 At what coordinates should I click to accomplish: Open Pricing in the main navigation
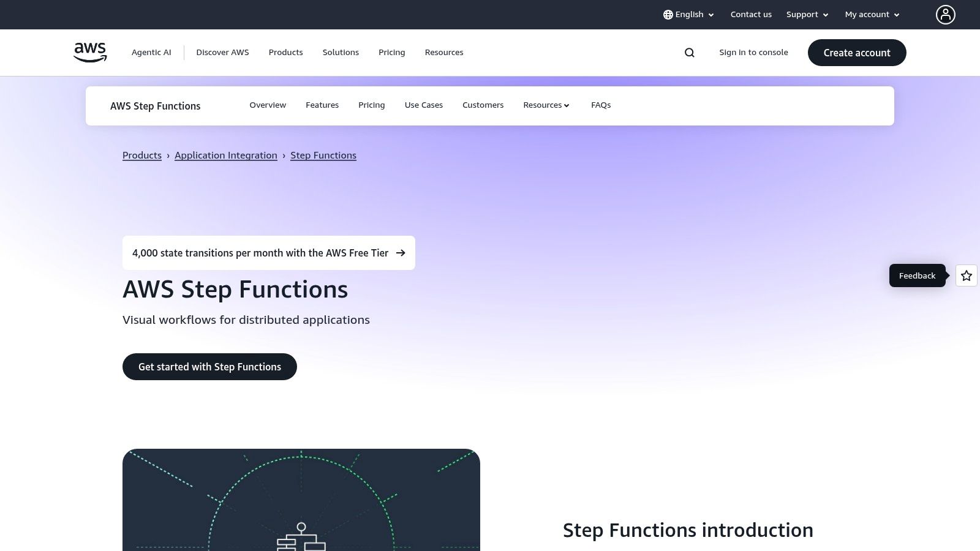point(392,53)
